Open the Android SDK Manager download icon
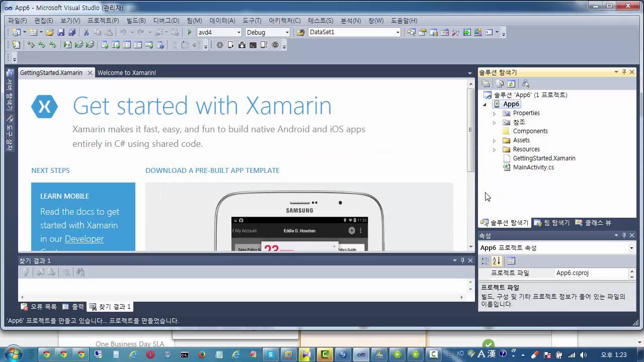This screenshot has width=644, height=362. point(242,45)
